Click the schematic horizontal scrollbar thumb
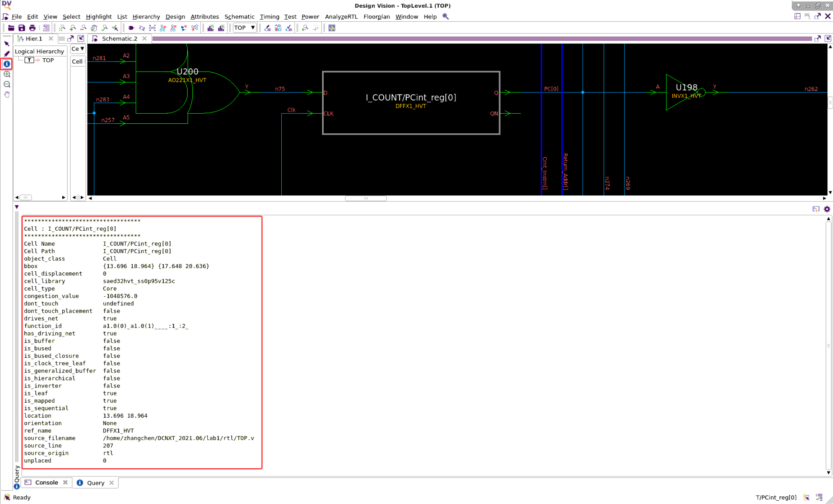Image resolution: width=833 pixels, height=504 pixels. pos(366,198)
